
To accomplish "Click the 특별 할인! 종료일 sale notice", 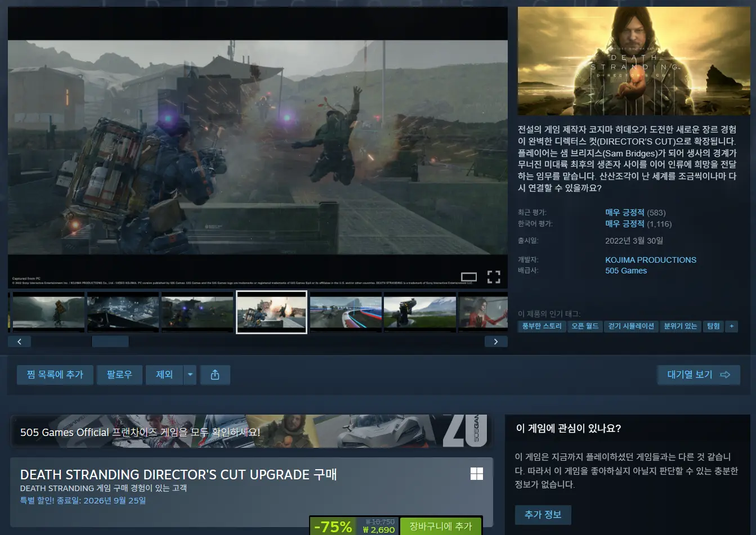I will pos(83,501).
